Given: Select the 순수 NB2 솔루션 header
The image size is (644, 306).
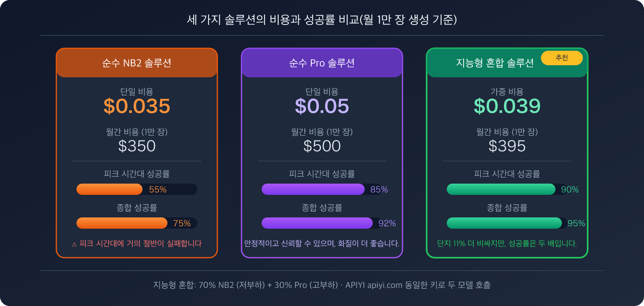Looking at the screenshot, I should [137, 63].
